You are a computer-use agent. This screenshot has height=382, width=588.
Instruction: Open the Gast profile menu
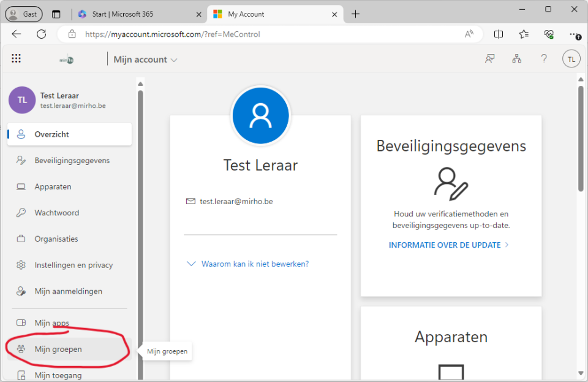(x=24, y=14)
